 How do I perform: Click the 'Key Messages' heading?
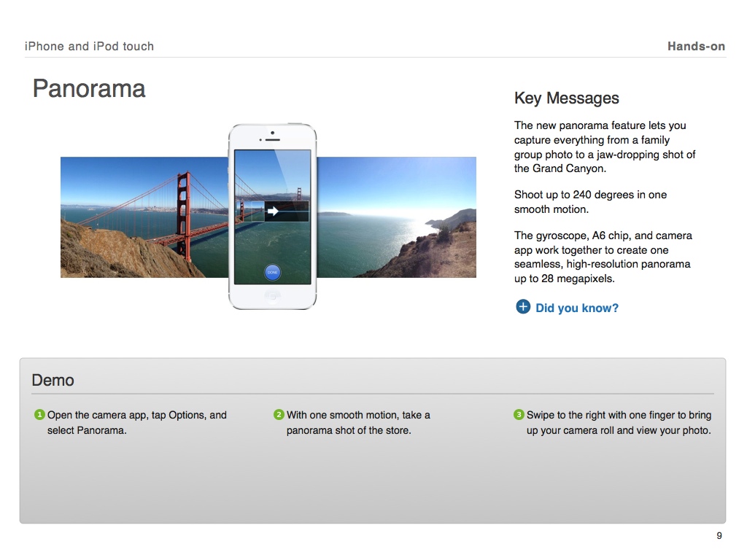point(566,98)
